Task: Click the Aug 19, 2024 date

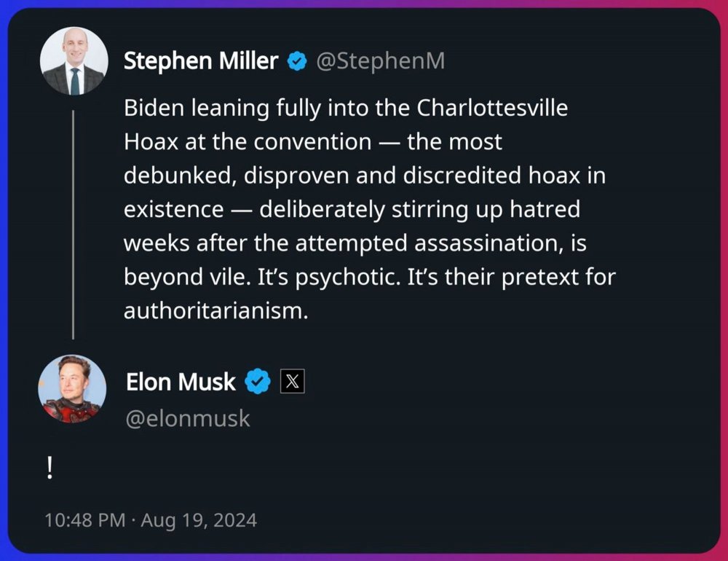Action: coord(199,520)
